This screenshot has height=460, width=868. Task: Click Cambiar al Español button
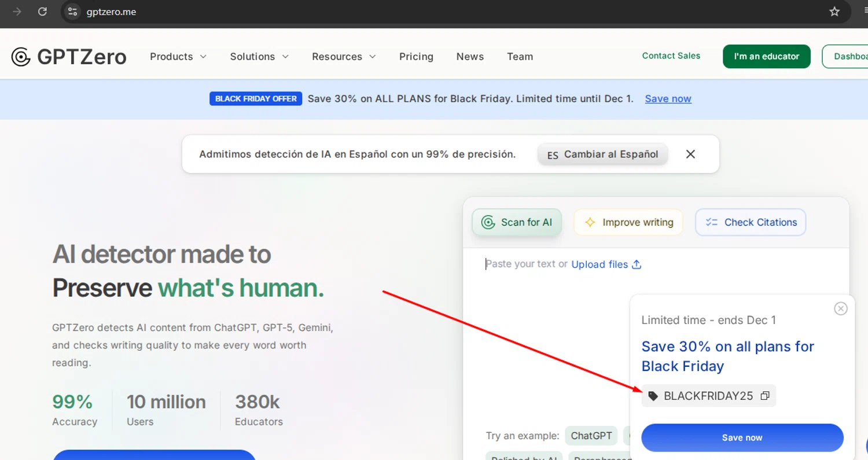coord(602,154)
